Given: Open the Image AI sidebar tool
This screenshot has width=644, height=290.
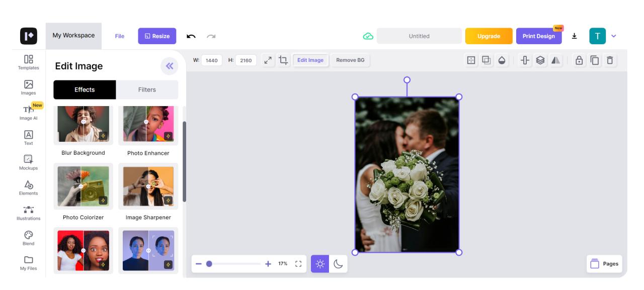Looking at the screenshot, I should pyautogui.click(x=29, y=113).
